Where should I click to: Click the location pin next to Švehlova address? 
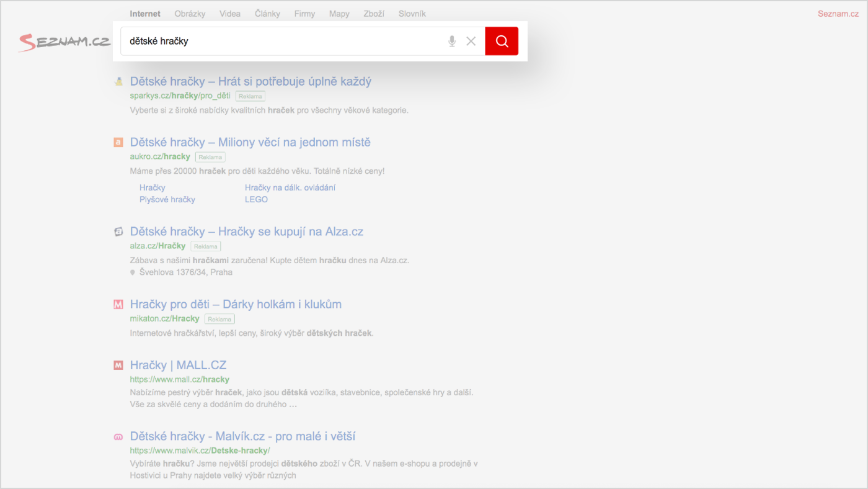133,272
